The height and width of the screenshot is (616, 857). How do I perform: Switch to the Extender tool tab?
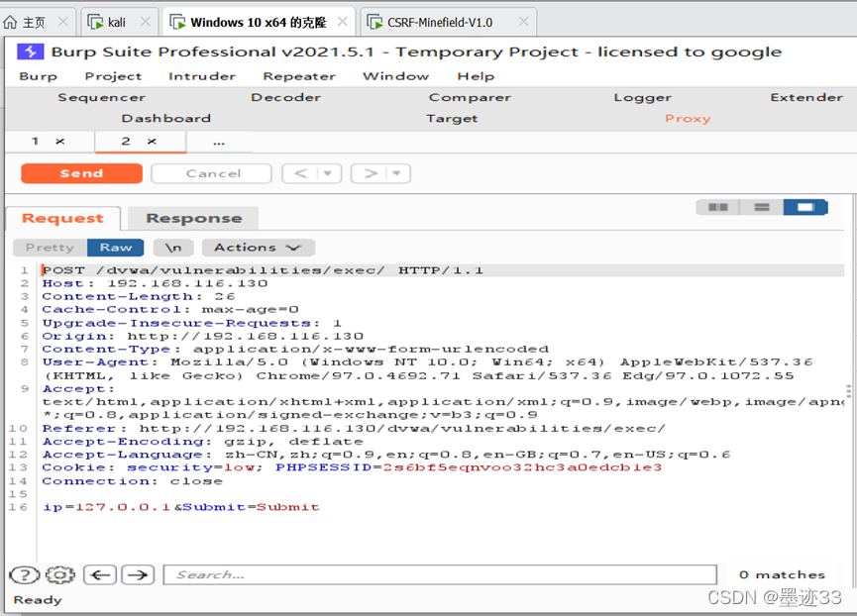806,97
